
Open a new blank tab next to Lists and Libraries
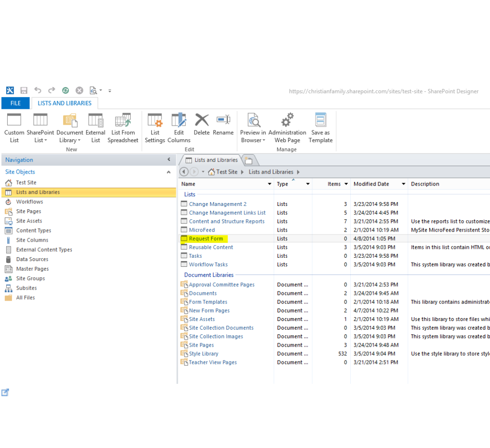click(249, 160)
